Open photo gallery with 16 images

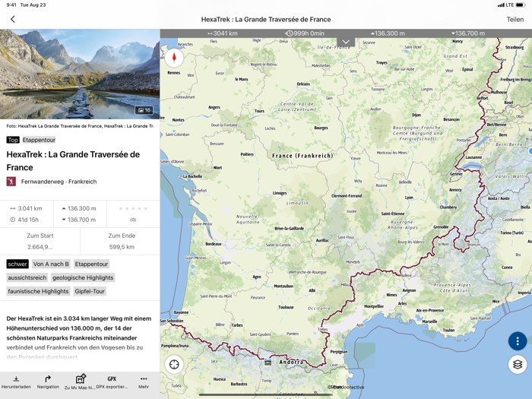click(144, 110)
